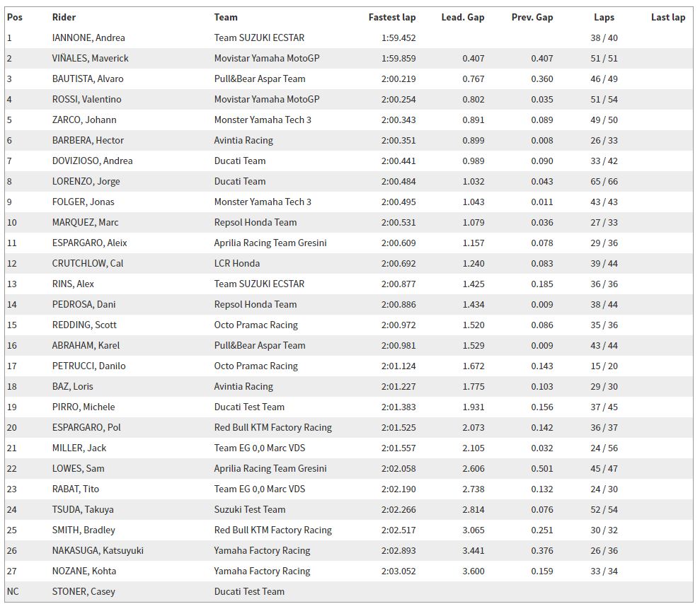Click the Pos column header
Image resolution: width=700 pixels, height=604 pixels.
tap(15, 18)
